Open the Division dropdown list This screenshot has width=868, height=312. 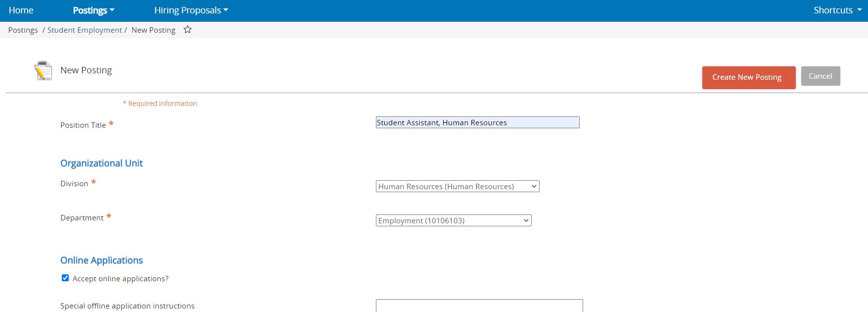457,187
